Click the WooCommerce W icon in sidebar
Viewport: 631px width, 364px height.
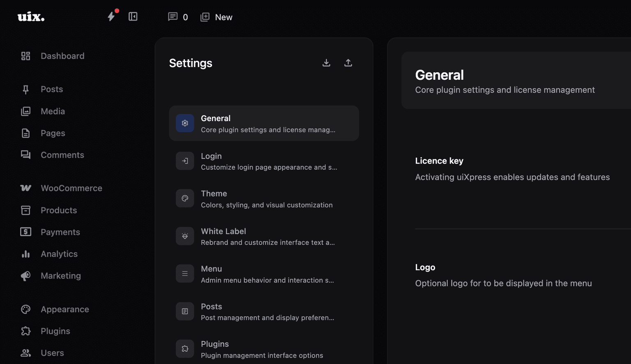tap(25, 188)
